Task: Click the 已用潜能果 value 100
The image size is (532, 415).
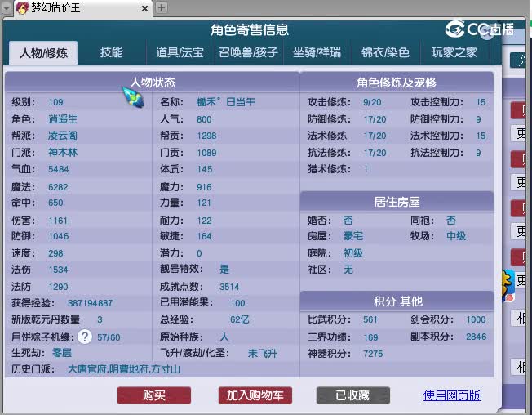Action: (237, 303)
